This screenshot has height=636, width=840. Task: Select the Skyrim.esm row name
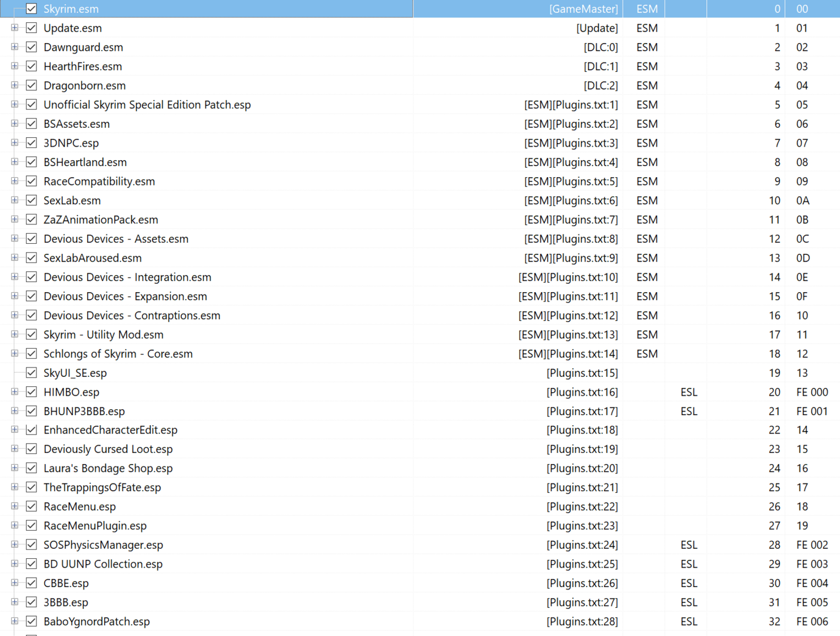coord(71,9)
